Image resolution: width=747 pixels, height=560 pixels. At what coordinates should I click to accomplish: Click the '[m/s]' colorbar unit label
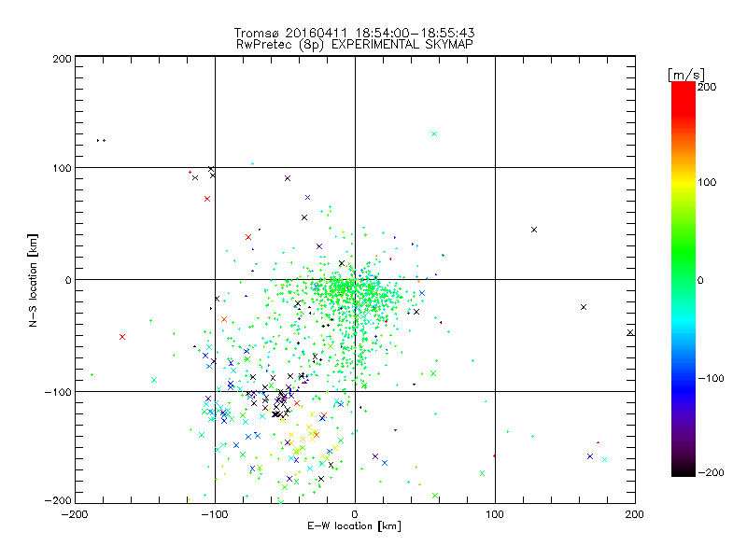pos(686,75)
